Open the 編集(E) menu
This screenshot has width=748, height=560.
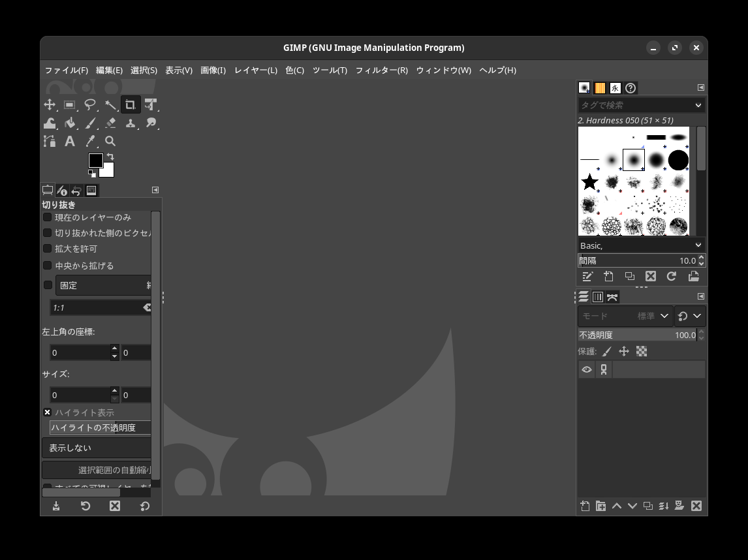tap(109, 70)
